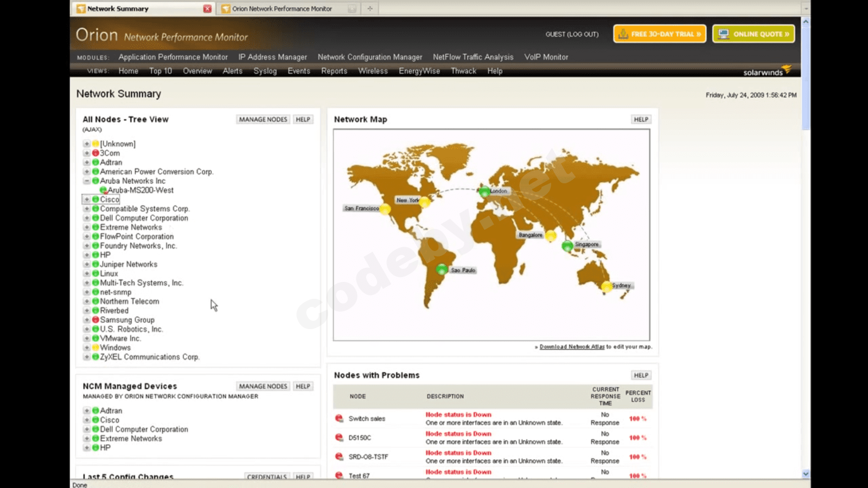The image size is (868, 488).
Task: Open the Download Network Atlas link
Action: pos(572,347)
